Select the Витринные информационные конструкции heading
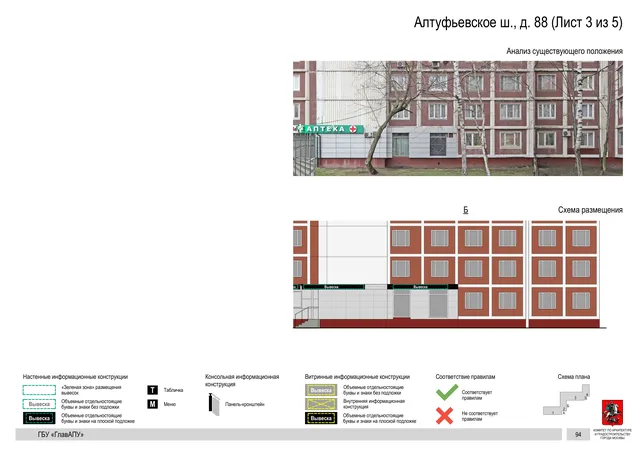 (x=357, y=377)
